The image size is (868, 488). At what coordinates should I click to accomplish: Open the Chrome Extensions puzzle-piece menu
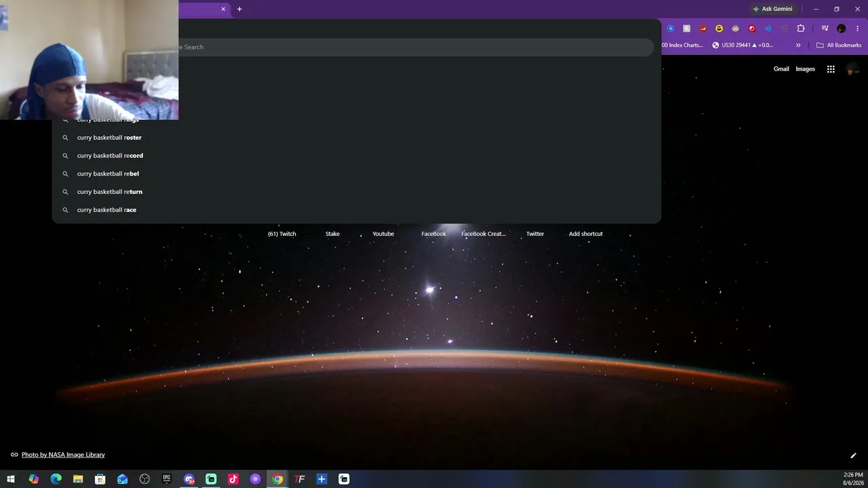[x=801, y=28]
